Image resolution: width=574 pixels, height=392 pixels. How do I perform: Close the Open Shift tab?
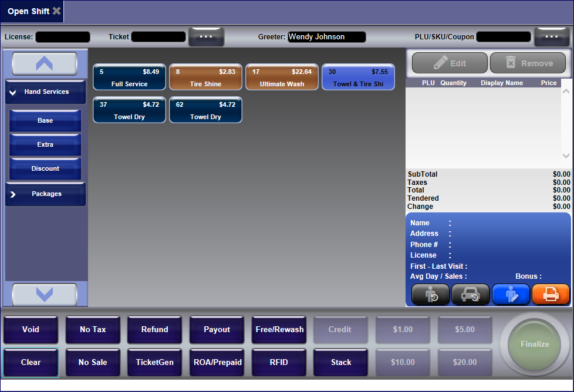[56, 11]
